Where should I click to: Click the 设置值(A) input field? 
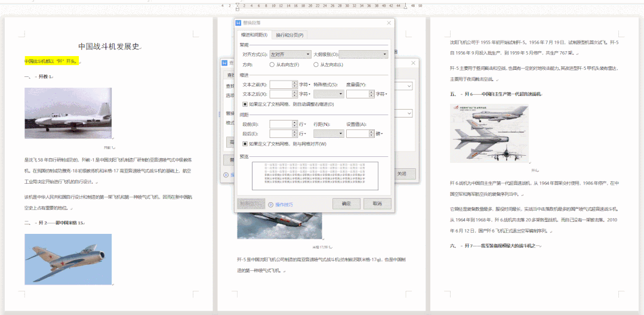click(358, 134)
